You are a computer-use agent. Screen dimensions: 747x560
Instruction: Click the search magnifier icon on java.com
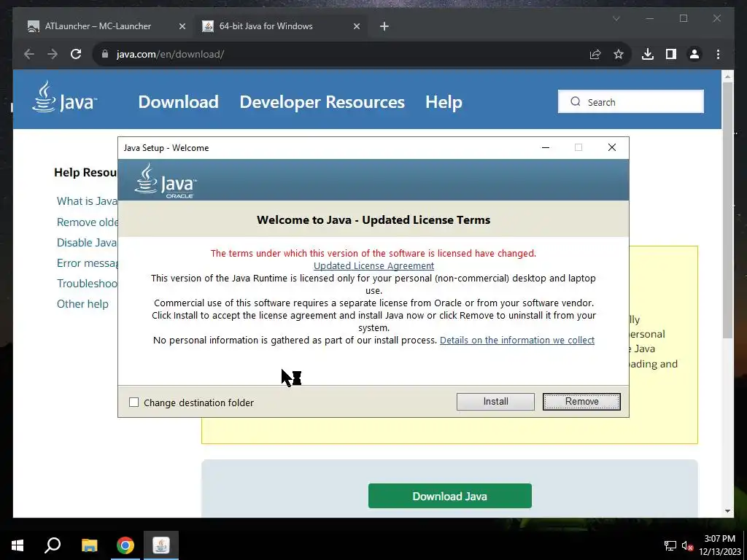coord(576,101)
